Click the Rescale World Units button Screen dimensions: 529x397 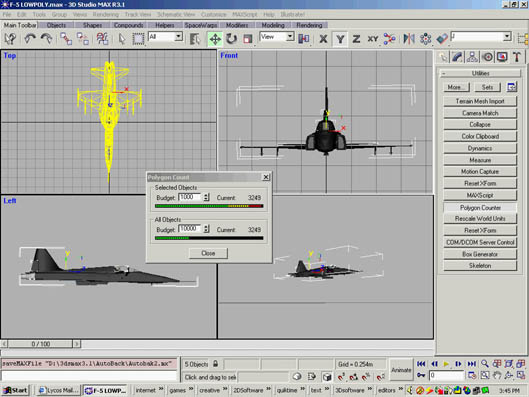tap(480, 219)
